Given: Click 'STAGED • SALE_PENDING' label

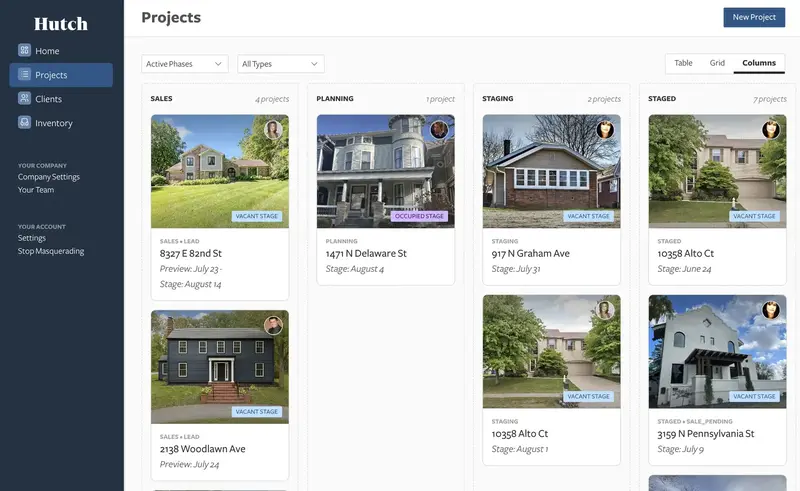Looking at the screenshot, I should [x=695, y=421].
